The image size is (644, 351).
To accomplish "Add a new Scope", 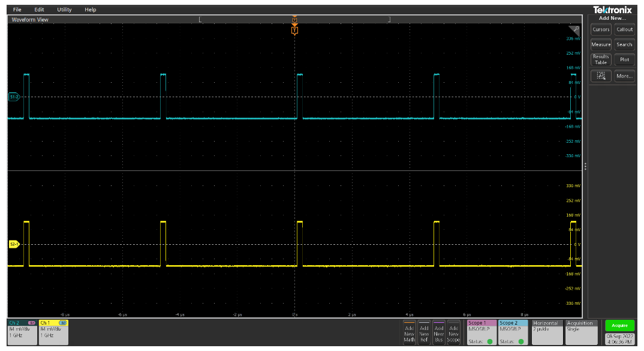I will [x=453, y=333].
